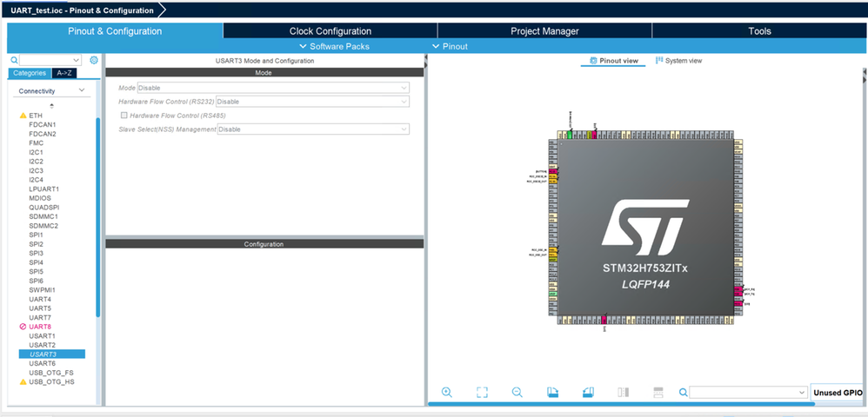The width and height of the screenshot is (868, 417).
Task: Click the USB_OTG_HS warning icon
Action: [23, 381]
